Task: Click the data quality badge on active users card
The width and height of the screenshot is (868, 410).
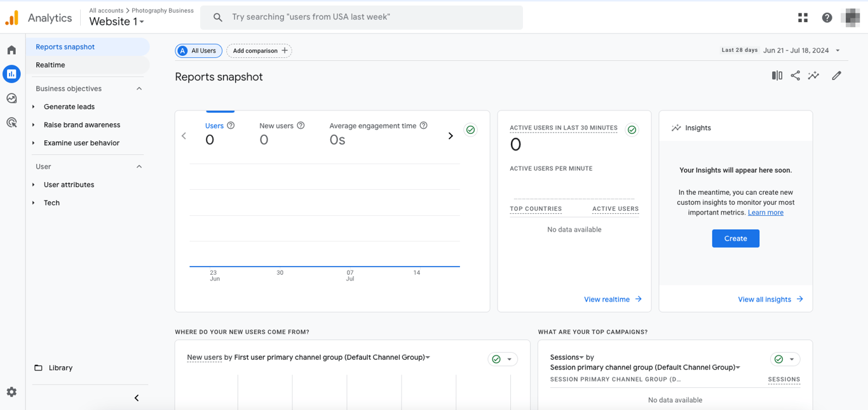Action: (632, 129)
